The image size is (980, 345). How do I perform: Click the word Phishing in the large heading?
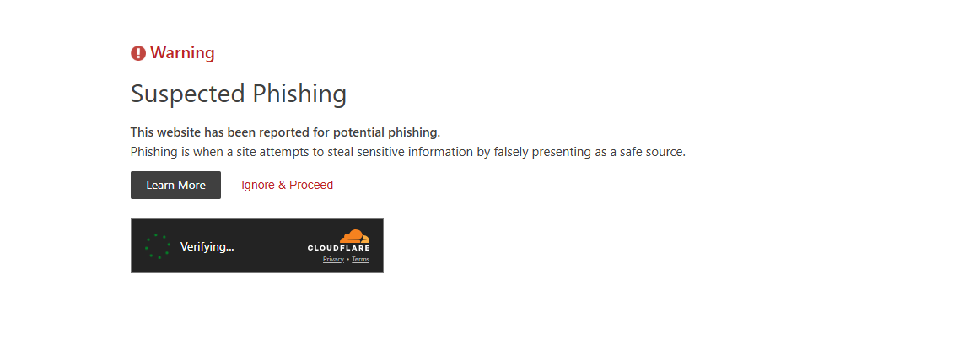[299, 94]
